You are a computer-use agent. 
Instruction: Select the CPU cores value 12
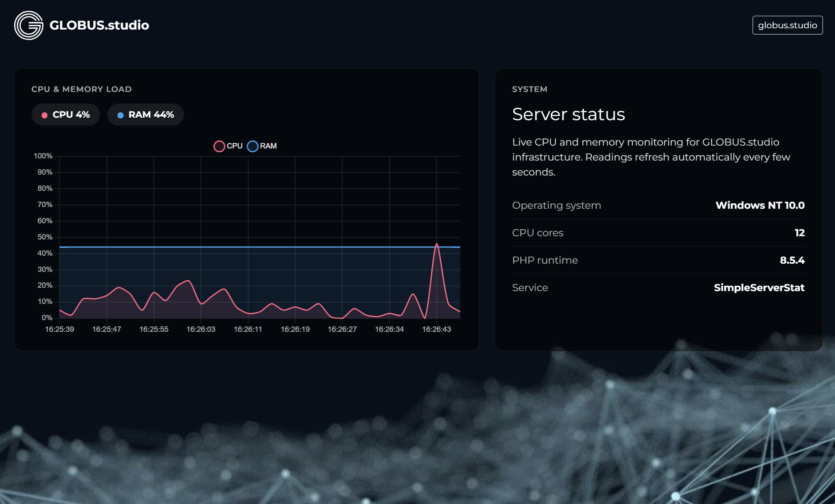(800, 233)
